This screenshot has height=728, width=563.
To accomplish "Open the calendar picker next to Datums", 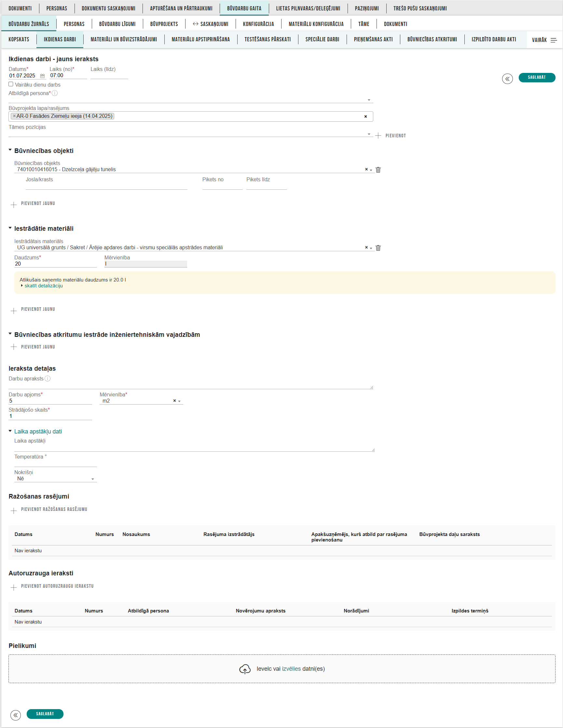I will pos(42,76).
